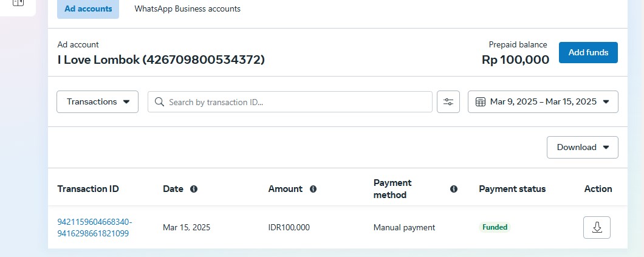This screenshot has width=644, height=257.
Task: Click the Funded payment status badge
Action: click(x=495, y=227)
